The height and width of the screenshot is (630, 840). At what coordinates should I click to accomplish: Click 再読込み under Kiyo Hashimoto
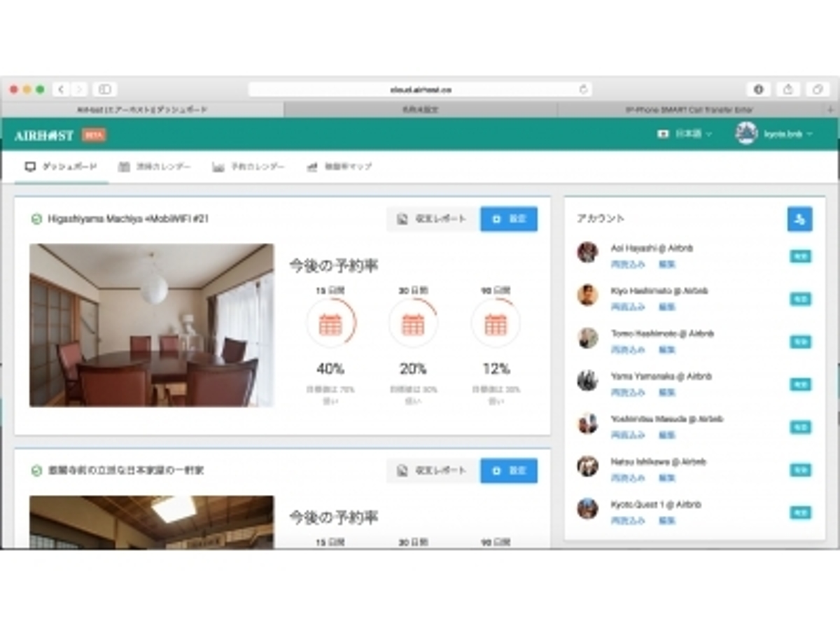tap(628, 307)
